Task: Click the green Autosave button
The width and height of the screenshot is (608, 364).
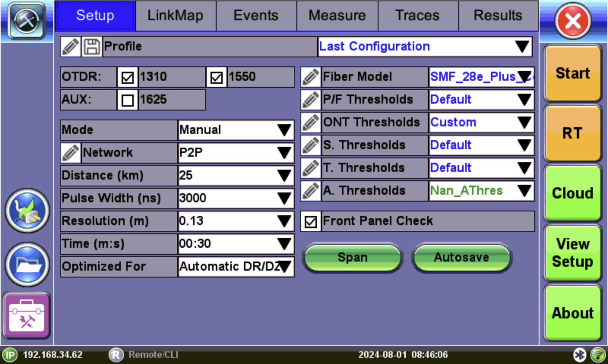Action: tap(462, 258)
